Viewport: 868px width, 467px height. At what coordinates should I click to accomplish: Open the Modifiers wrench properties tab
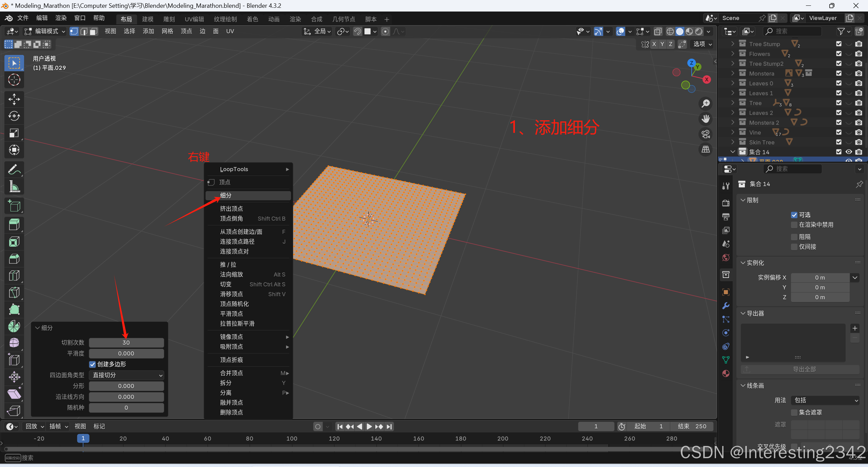click(726, 306)
